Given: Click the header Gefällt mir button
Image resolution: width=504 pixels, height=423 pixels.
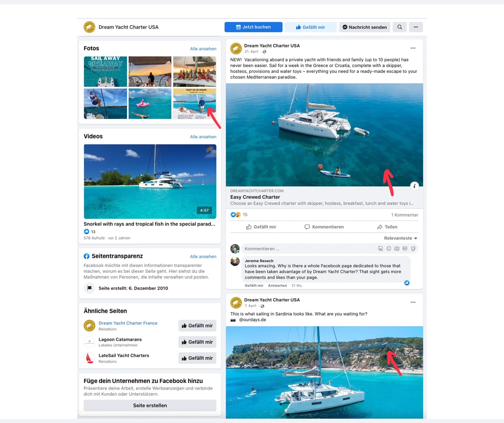Looking at the screenshot, I should pyautogui.click(x=310, y=27).
